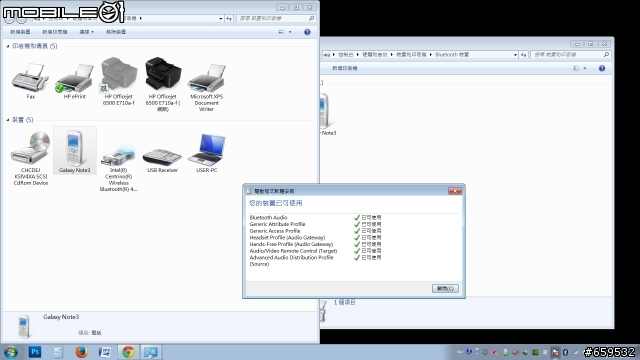Viewport: 640px width, 360px height.
Task: Click Headset Profile (Audio Gateway) row
Action: tap(316, 238)
